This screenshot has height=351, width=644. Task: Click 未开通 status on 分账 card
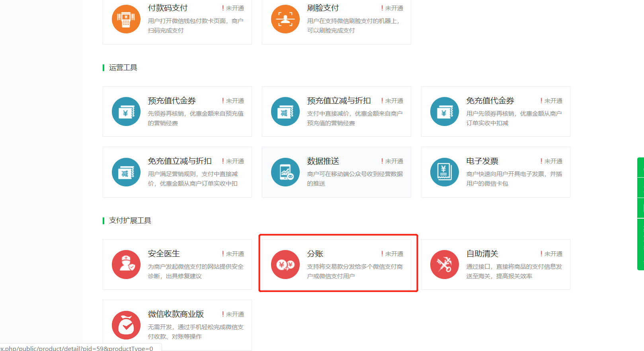pos(392,254)
